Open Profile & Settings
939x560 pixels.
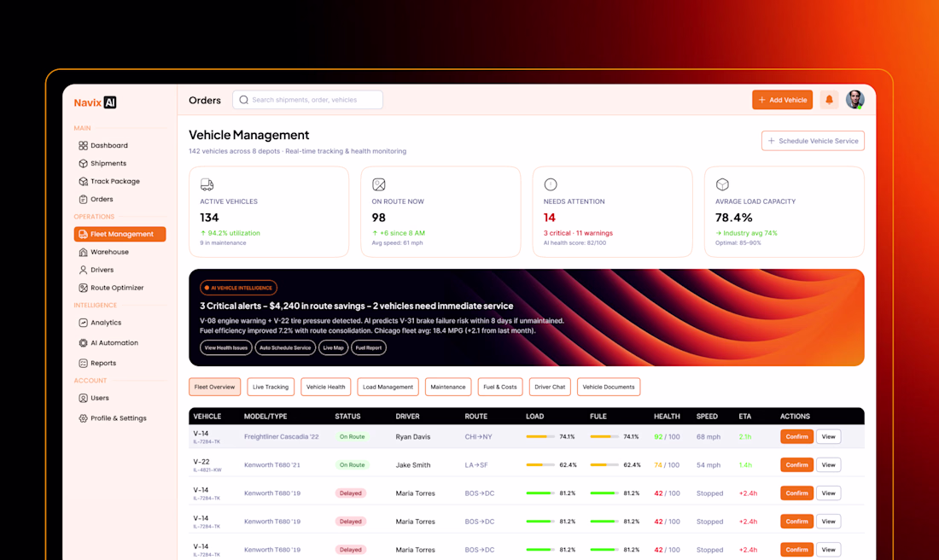(113, 418)
